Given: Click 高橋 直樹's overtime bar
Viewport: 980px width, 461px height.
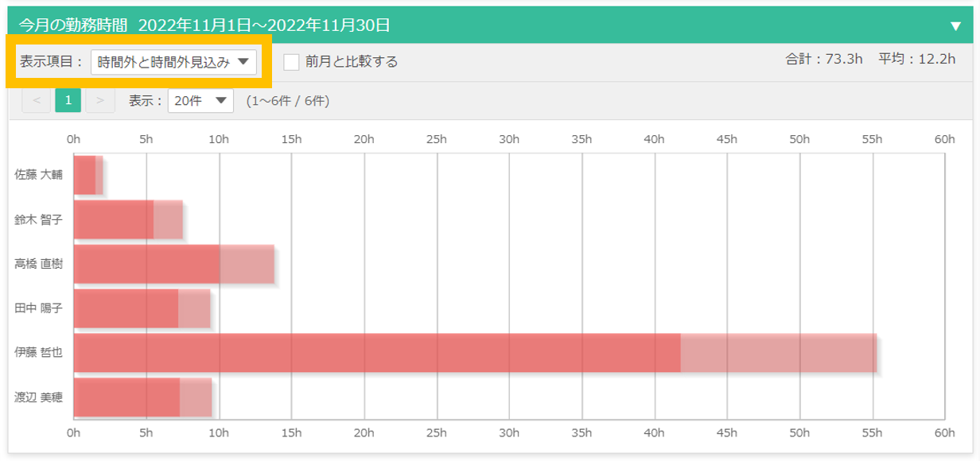Looking at the screenshot, I should point(146,264).
